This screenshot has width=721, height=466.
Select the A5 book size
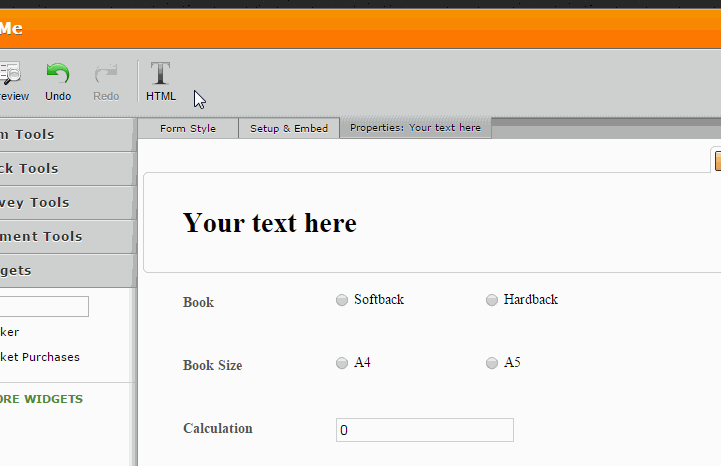[492, 363]
